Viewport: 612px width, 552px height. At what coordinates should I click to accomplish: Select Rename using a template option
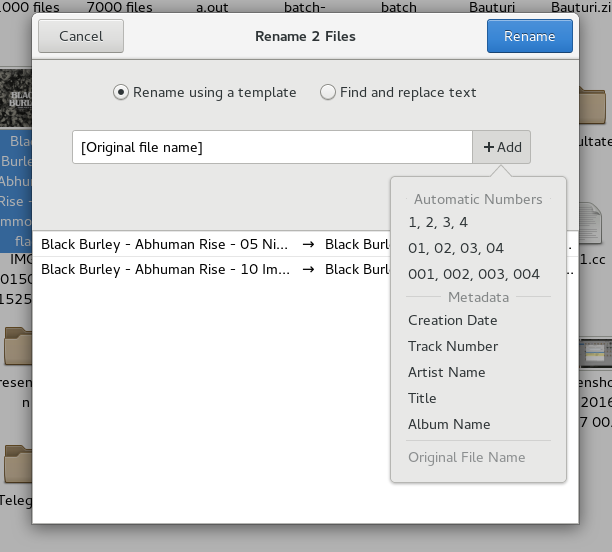pyautogui.click(x=122, y=92)
